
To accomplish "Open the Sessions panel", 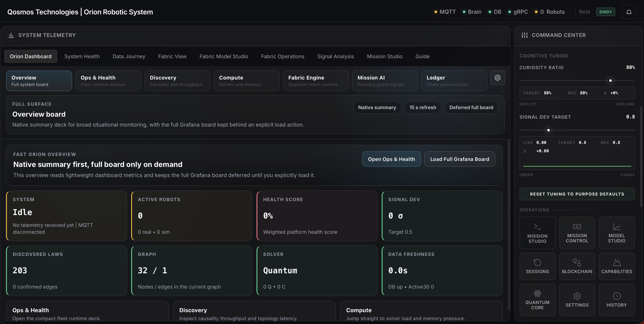I will point(538,266).
